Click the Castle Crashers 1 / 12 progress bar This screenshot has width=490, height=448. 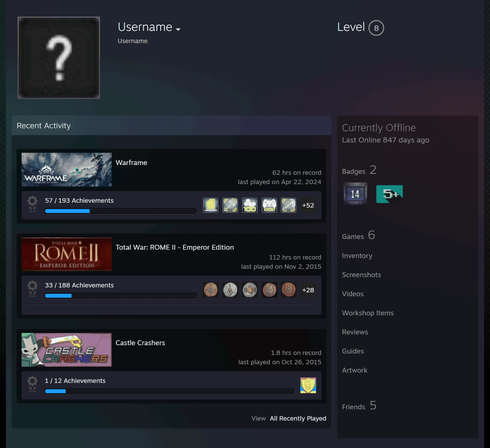tap(169, 391)
